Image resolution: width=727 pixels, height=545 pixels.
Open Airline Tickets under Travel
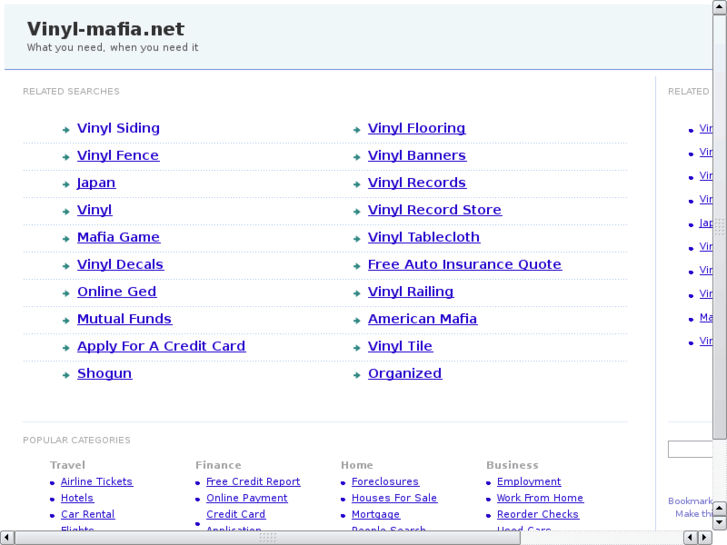(96, 482)
